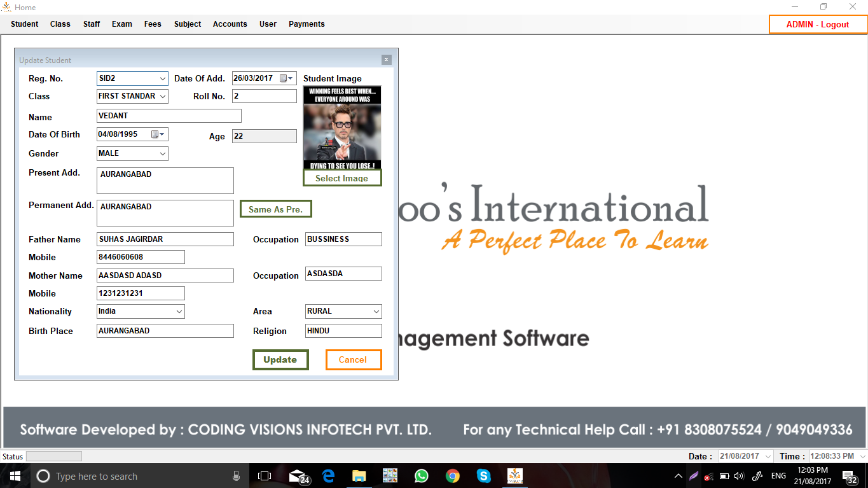
Task: Click the Status progress bar at bottom left
Action: tap(54, 456)
